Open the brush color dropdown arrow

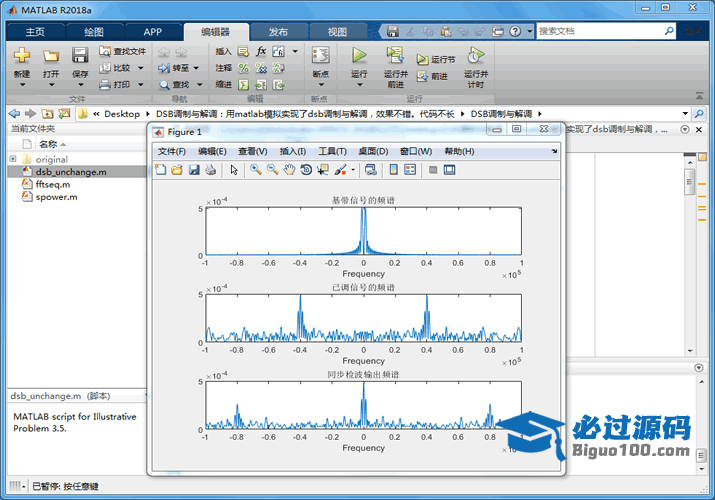pos(353,170)
